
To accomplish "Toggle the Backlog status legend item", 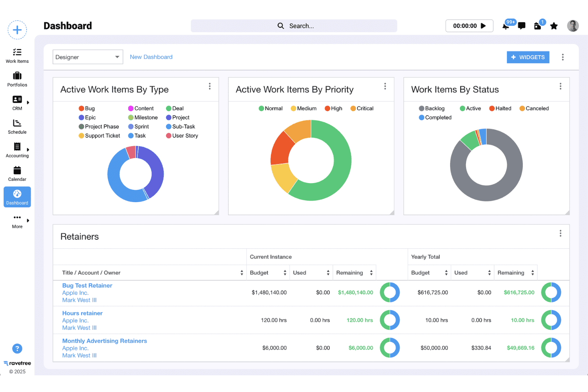I will pos(432,108).
